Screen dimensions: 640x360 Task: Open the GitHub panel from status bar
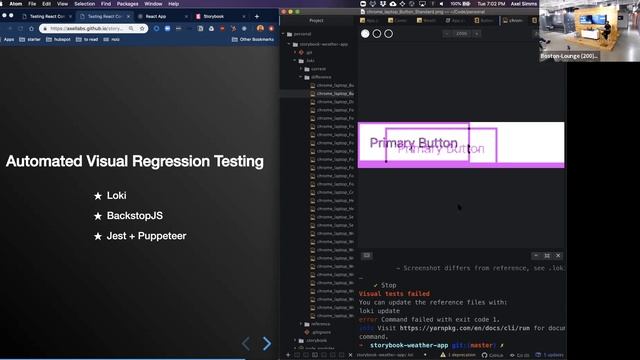[492, 355]
